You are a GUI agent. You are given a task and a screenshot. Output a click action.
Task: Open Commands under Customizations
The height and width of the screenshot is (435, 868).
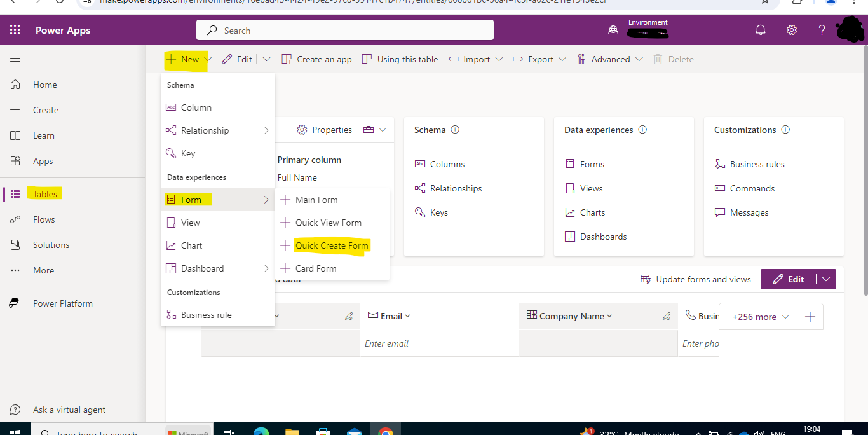point(752,188)
